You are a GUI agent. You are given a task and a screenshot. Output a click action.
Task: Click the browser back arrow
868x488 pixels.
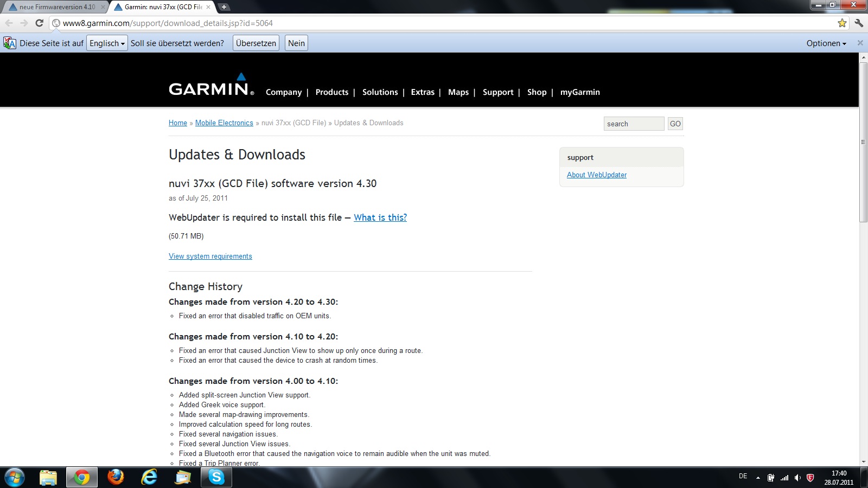[9, 23]
